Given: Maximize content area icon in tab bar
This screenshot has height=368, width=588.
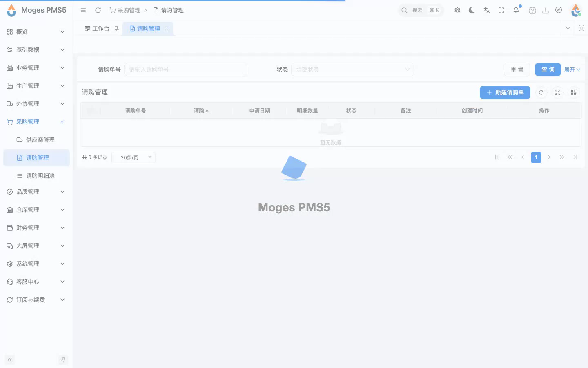Looking at the screenshot, I should coord(581,28).
